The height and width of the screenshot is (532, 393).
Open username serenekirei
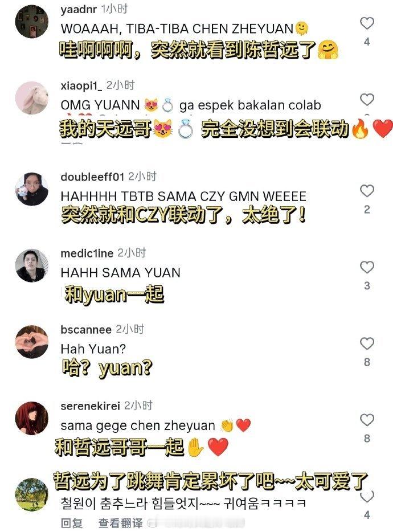90,406
